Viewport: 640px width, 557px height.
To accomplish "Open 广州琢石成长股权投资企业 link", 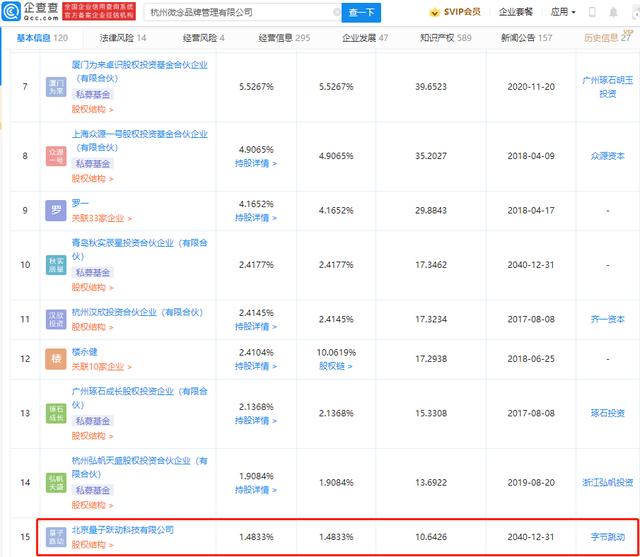I will click(x=140, y=398).
